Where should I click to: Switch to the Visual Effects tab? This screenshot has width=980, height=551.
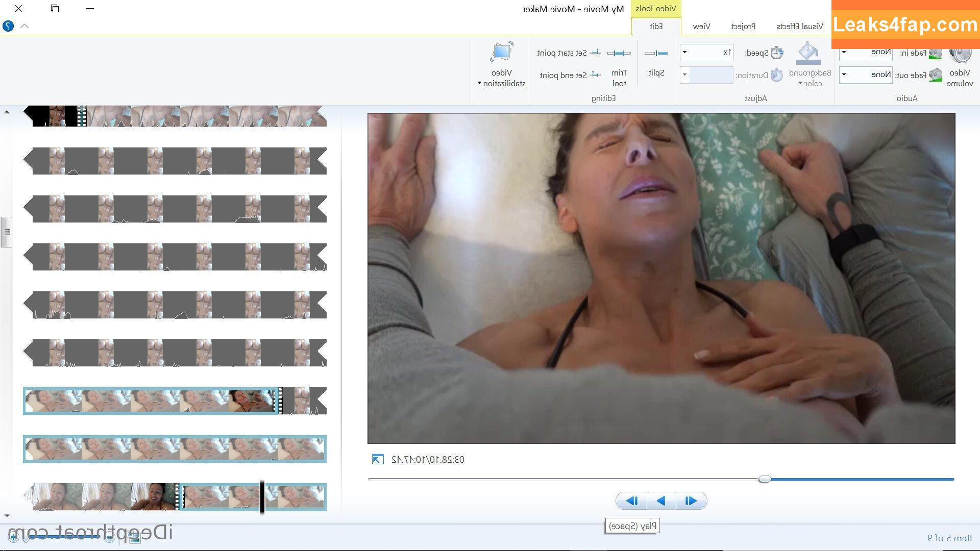(x=799, y=26)
